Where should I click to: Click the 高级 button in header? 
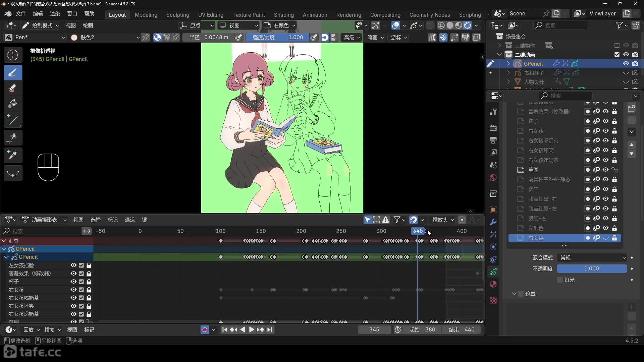351,38
